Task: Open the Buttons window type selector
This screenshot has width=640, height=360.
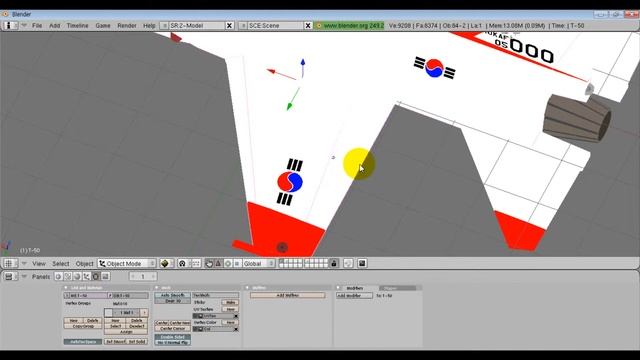Action: (x=11, y=276)
